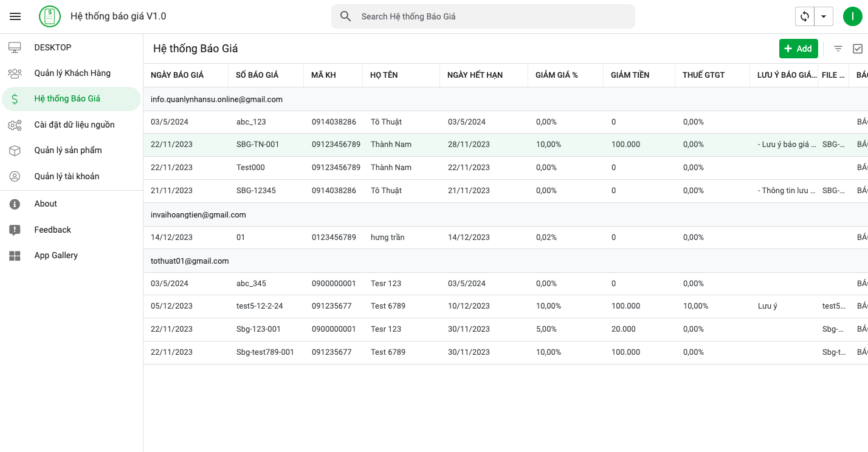Click the App Gallery grid icon
The height and width of the screenshot is (452, 868).
[15, 256]
